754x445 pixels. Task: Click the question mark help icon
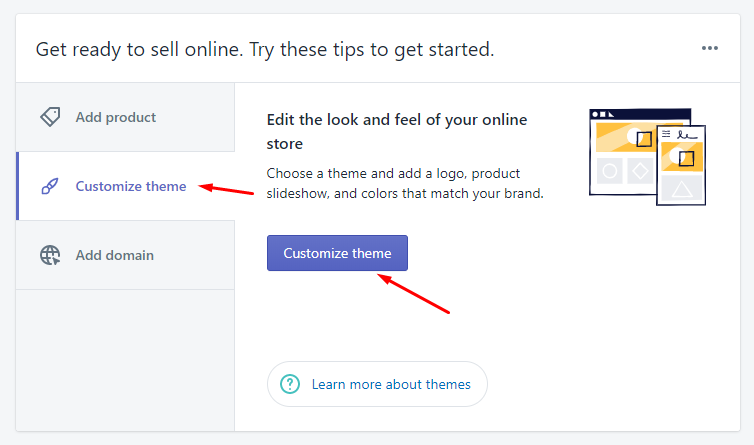click(290, 384)
